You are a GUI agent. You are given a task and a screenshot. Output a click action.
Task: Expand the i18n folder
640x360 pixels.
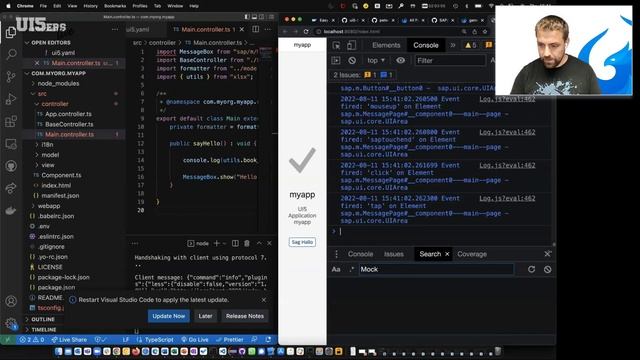(47, 144)
